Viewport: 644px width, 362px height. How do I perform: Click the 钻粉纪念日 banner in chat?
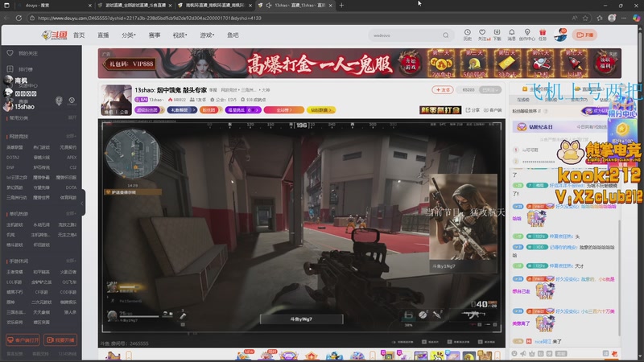click(x=559, y=127)
